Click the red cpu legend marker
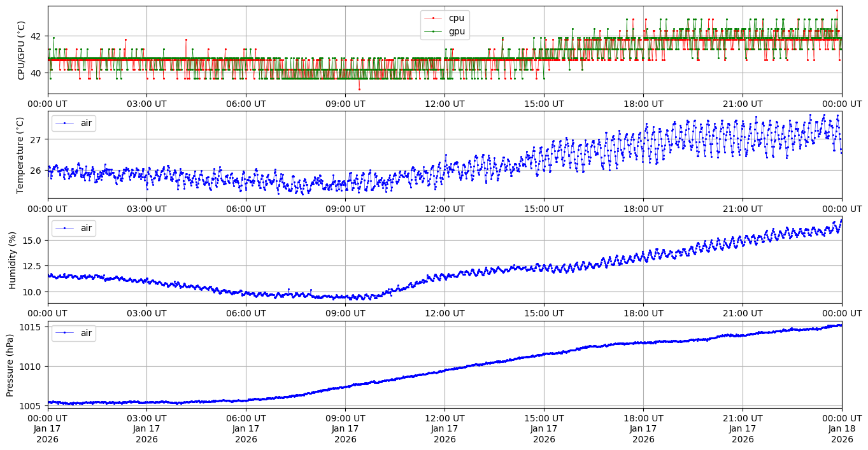 pos(433,18)
